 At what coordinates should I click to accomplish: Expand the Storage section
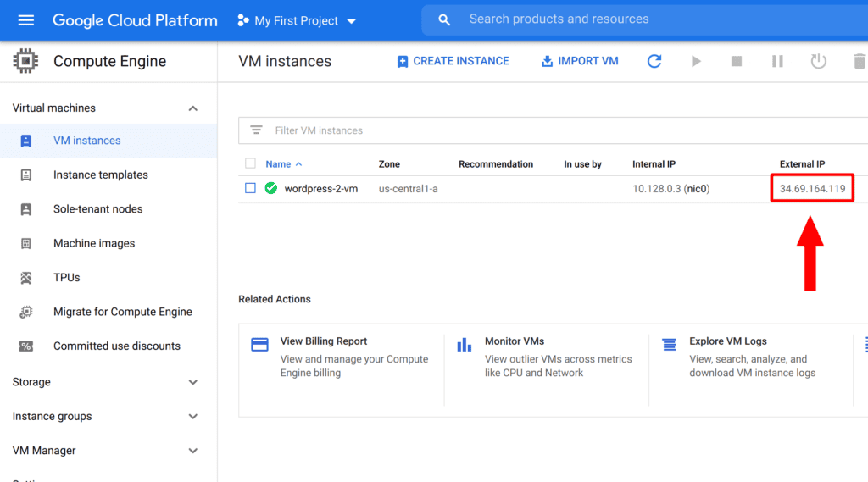[192, 382]
